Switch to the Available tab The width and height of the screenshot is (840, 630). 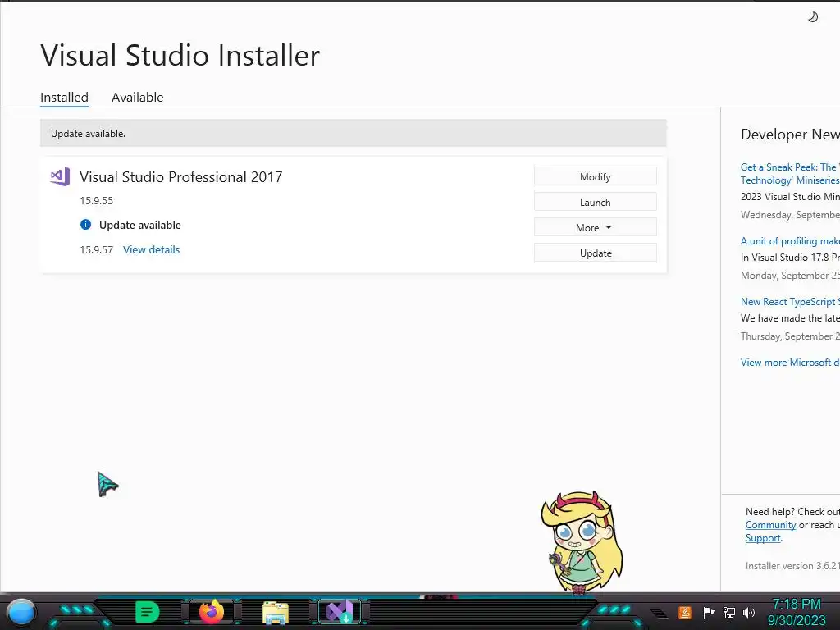[137, 98]
